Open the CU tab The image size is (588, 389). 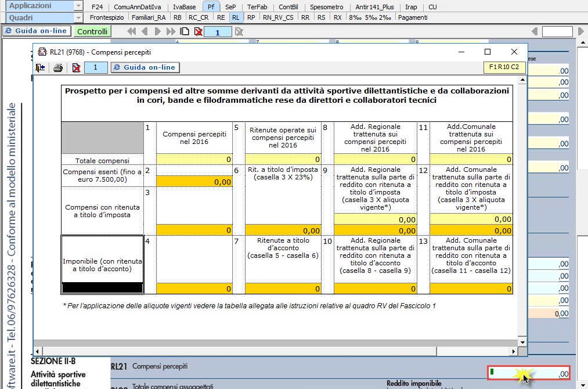432,7
